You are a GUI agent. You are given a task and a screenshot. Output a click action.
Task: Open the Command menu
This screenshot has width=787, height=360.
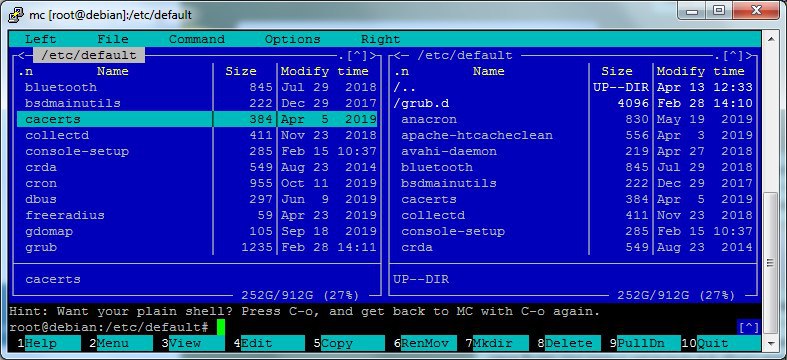click(197, 39)
